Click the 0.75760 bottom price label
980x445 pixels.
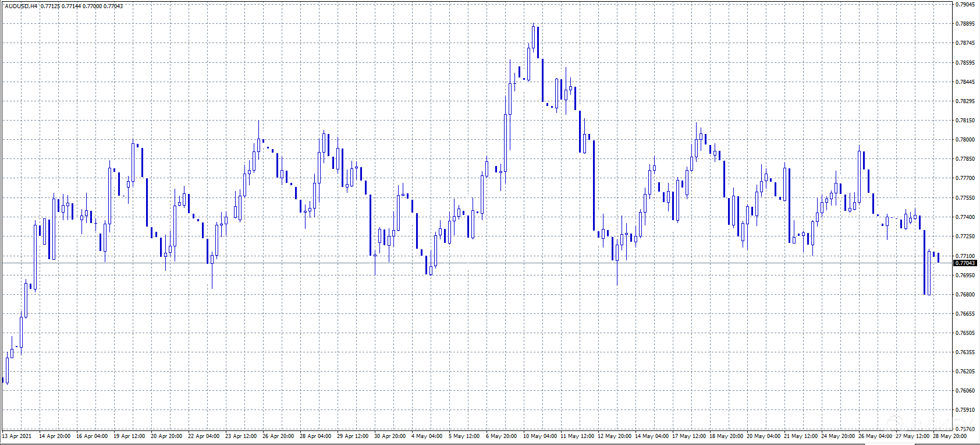coord(965,429)
